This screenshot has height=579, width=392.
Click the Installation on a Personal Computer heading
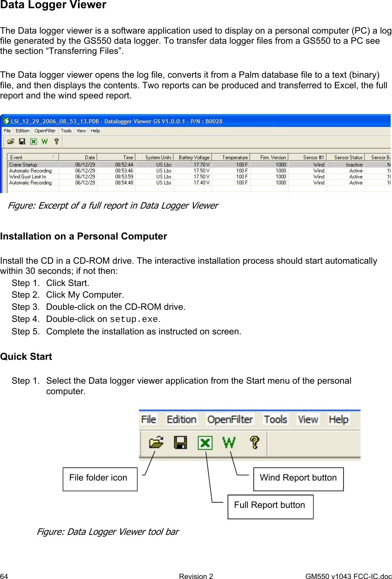84,236
